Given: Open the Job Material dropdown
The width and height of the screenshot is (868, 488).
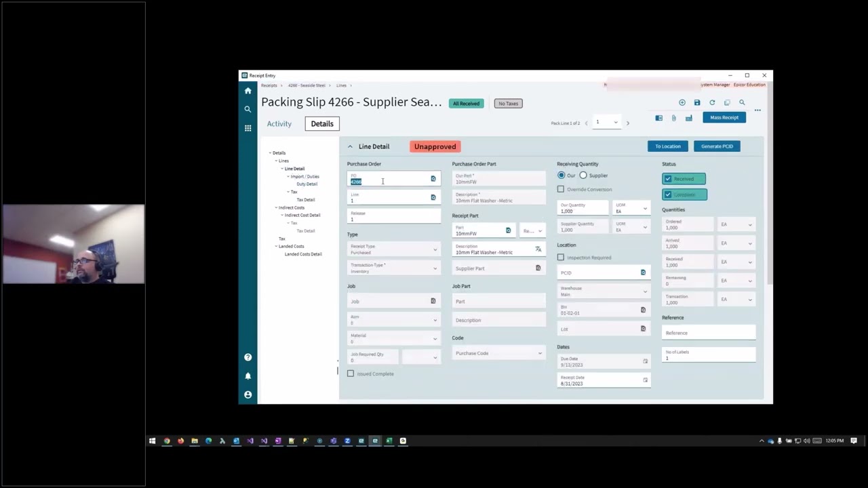Looking at the screenshot, I should [393, 338].
